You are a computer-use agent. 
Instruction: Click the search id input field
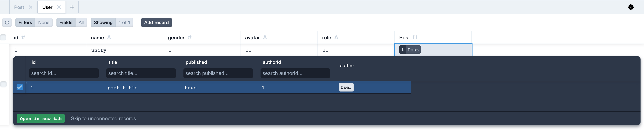pos(64,73)
